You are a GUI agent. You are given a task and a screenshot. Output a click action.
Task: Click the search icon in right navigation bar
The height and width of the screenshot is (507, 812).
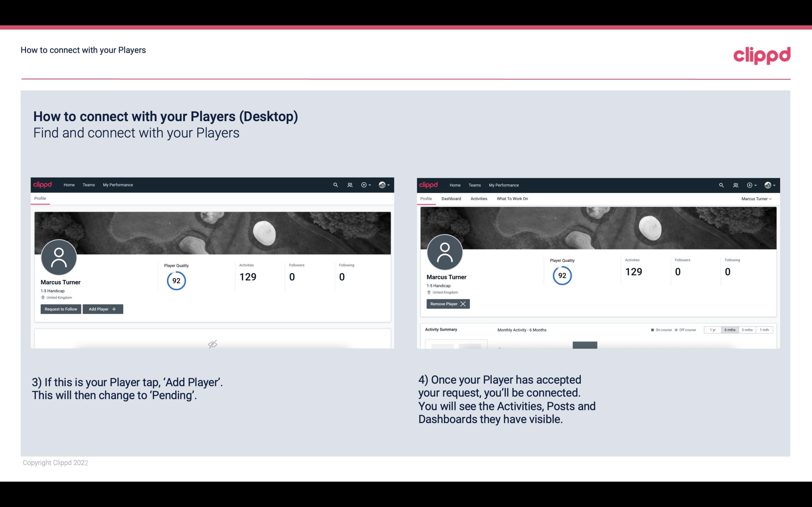click(x=721, y=185)
